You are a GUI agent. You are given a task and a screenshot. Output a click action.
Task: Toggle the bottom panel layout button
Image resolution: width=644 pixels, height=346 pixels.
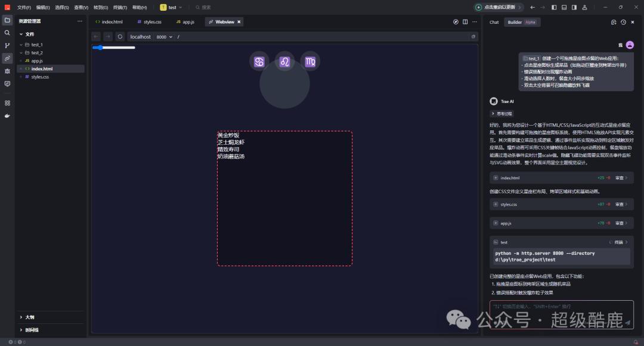[564, 7]
